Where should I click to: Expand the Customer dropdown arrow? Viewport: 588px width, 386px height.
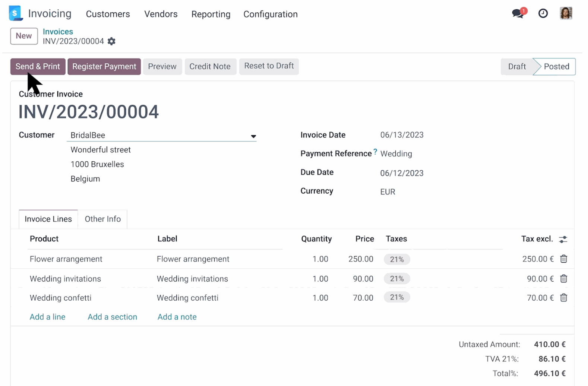coord(253,136)
